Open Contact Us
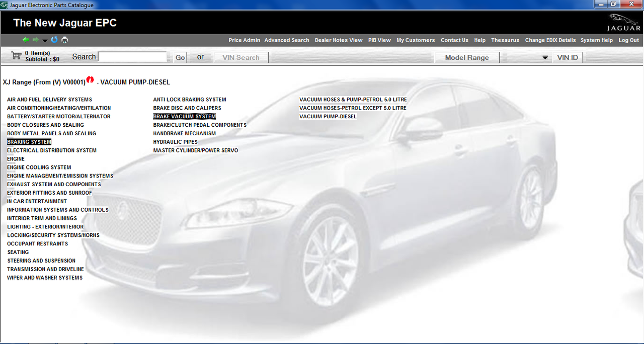The height and width of the screenshot is (344, 644). point(454,40)
